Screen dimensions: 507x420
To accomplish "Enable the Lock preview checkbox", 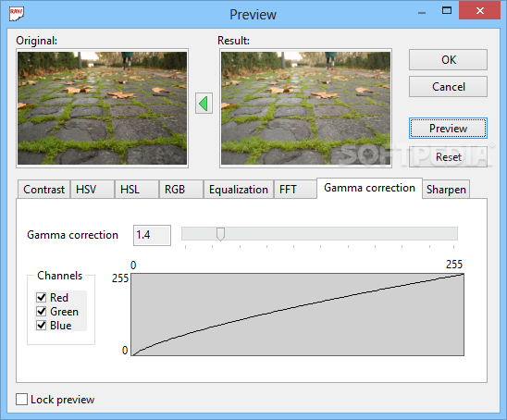I will point(21,400).
